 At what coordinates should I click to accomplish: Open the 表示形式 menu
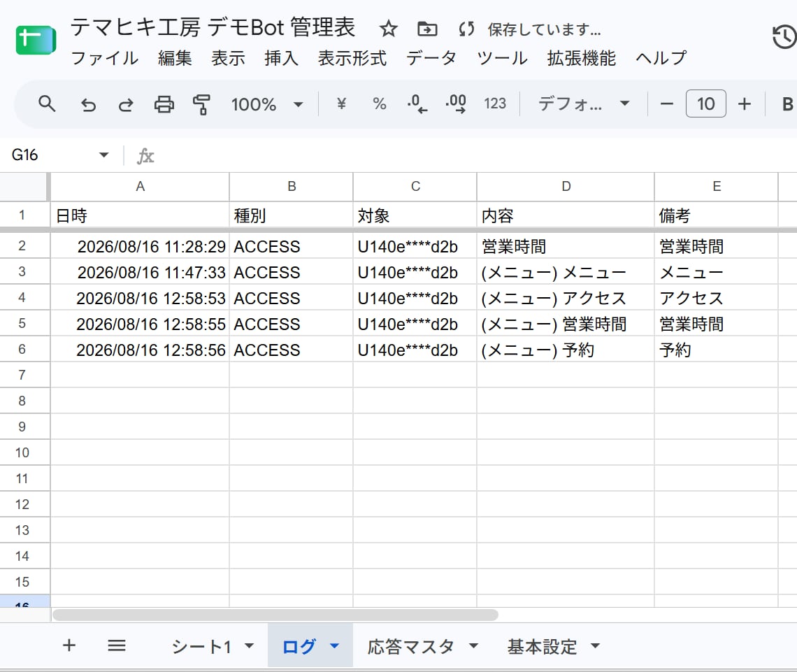point(352,58)
